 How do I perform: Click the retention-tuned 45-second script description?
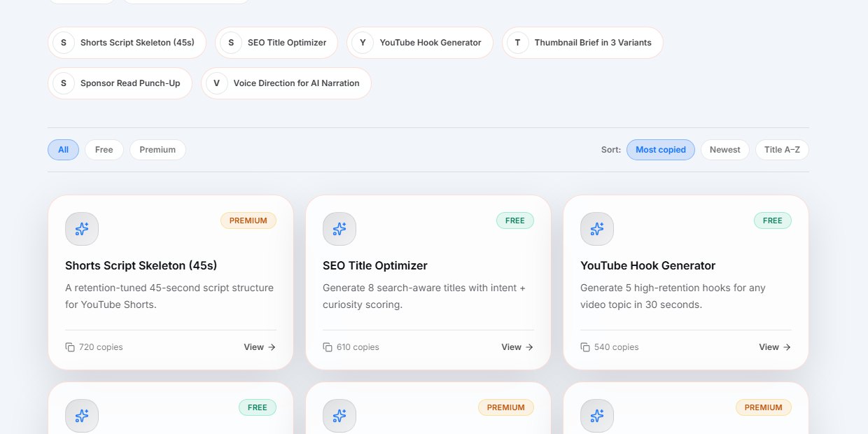(x=169, y=296)
